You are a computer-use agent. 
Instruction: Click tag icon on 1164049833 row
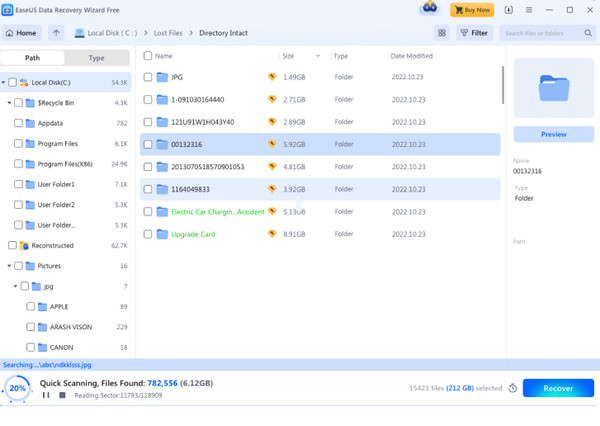[x=272, y=189]
